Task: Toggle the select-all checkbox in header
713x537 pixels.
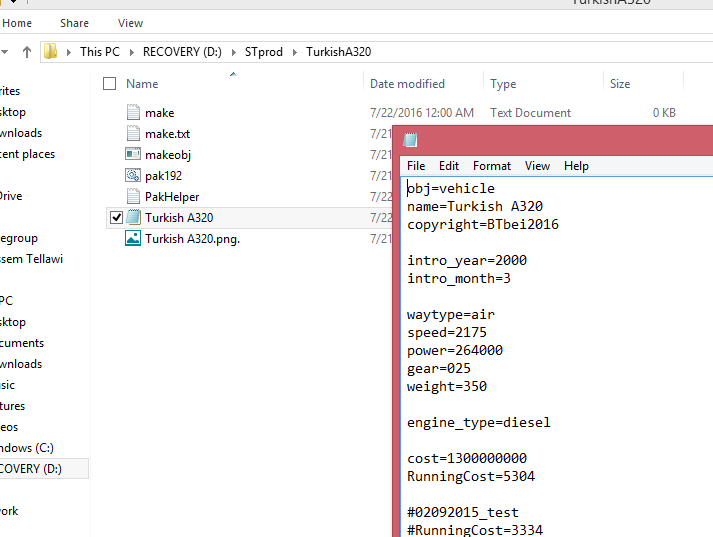Action: [x=110, y=84]
